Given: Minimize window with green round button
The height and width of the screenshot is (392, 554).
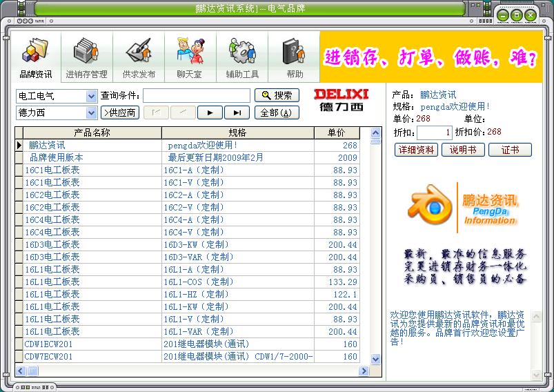Looking at the screenshot, I should (x=503, y=15).
